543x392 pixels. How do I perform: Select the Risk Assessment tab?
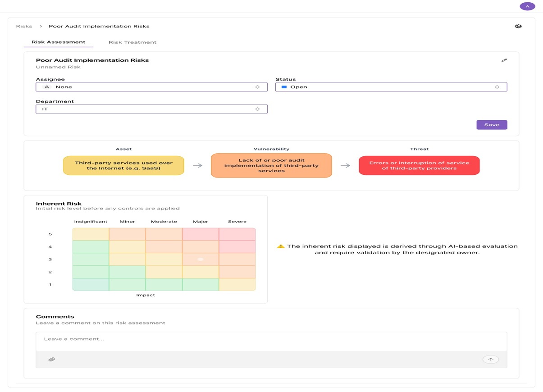pos(58,41)
